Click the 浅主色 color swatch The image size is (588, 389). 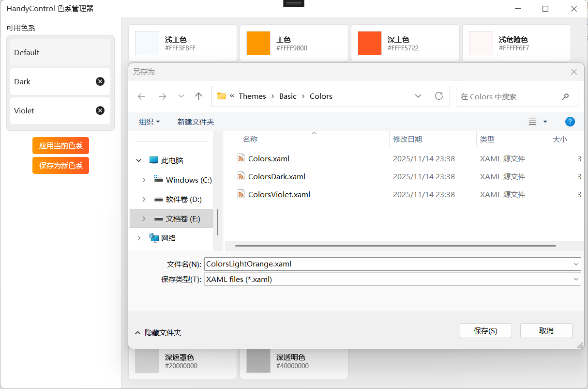[147, 43]
